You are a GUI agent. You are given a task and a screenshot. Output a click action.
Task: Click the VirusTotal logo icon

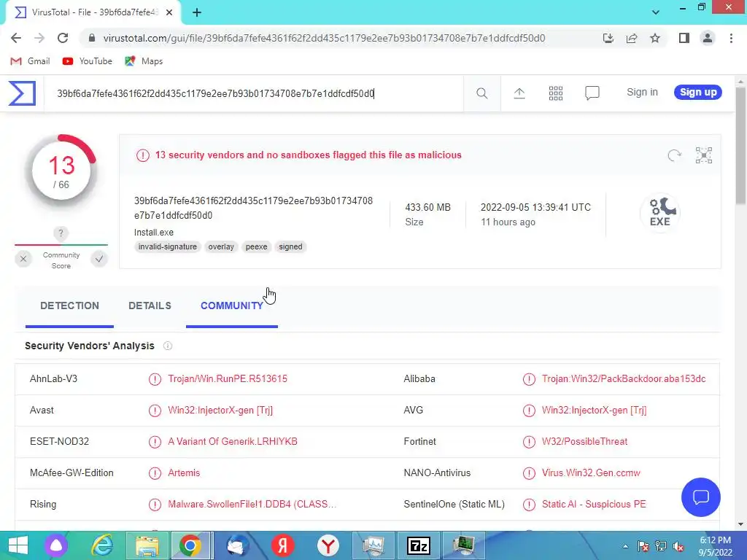coord(22,93)
